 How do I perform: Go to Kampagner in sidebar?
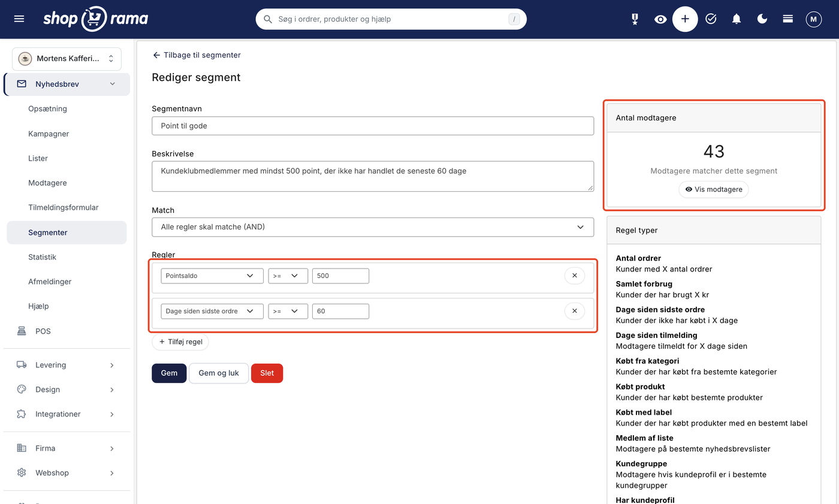(x=49, y=134)
